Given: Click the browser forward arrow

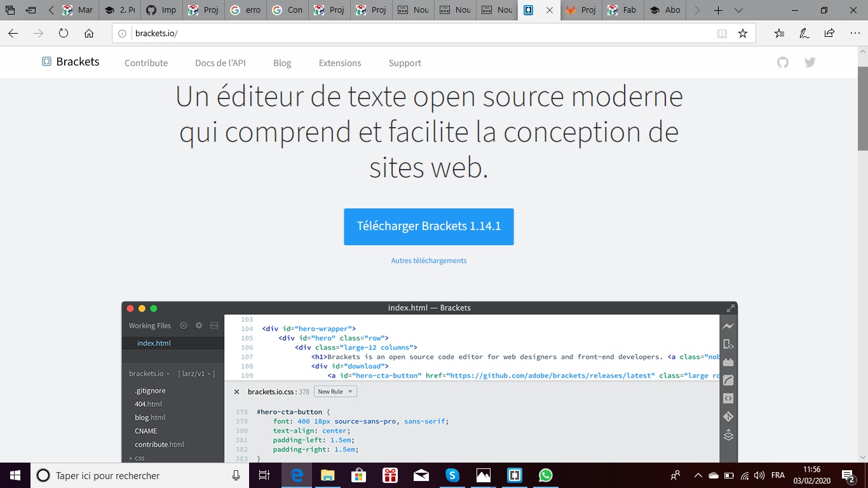Looking at the screenshot, I should [x=38, y=34].
